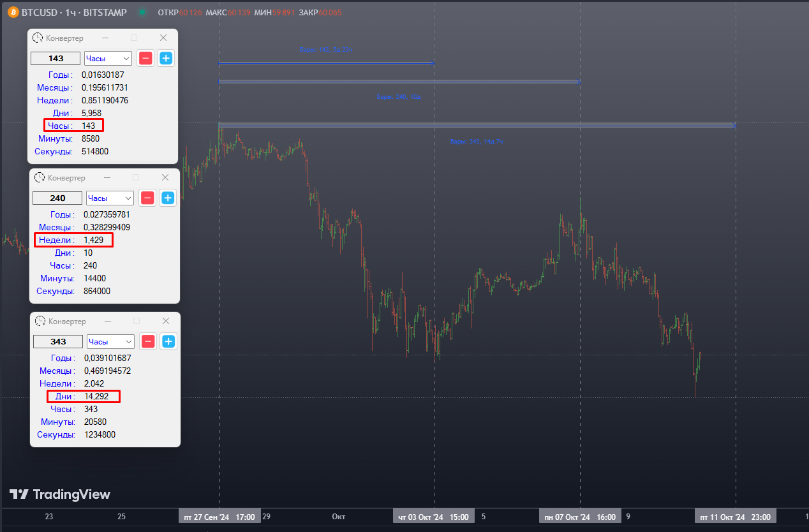The height and width of the screenshot is (532, 809).
Task: Click the Годы value 0,039101687
Action: click(107, 358)
